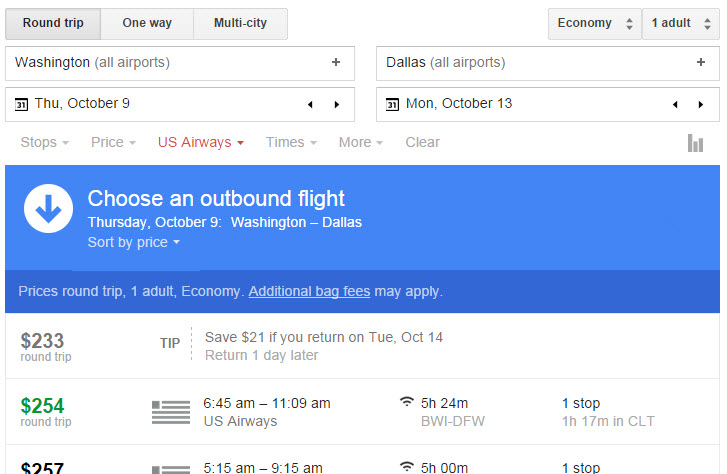Screen dimensions: 727x474
Task: Open the Stops filter menu
Action: (45, 142)
